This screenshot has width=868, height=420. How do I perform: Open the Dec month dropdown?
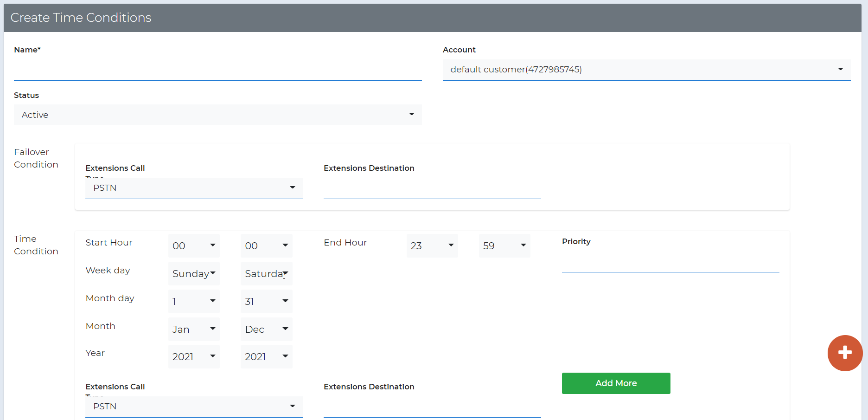tap(266, 329)
